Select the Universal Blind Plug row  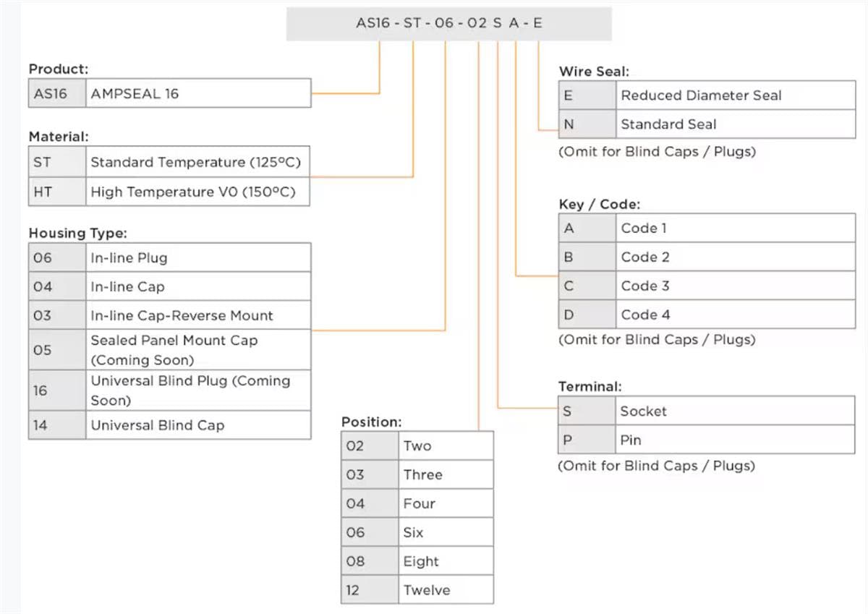pos(169,391)
